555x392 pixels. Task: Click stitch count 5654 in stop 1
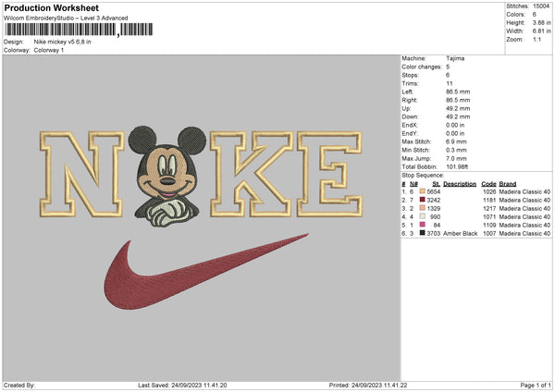(x=434, y=191)
